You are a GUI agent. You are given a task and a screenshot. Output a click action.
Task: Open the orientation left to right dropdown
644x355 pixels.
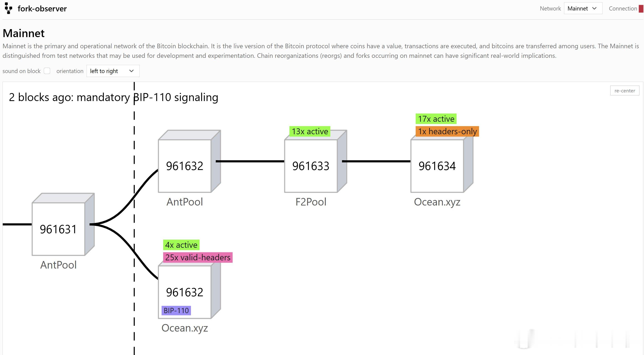113,71
